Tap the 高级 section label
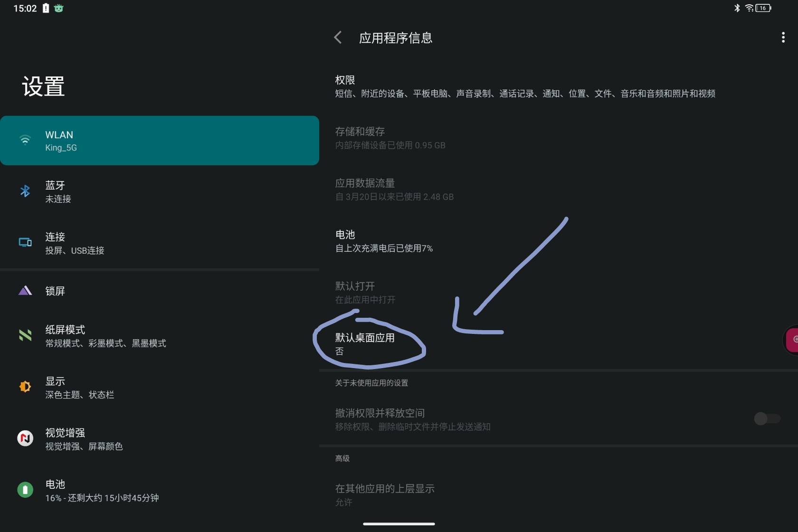The width and height of the screenshot is (798, 532). coord(342,458)
